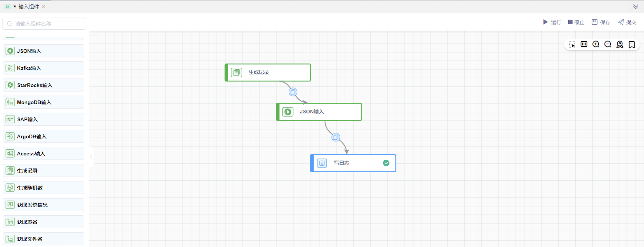The image size is (644, 247).
Task: Click the zoom out canvas icon
Action: click(607, 44)
